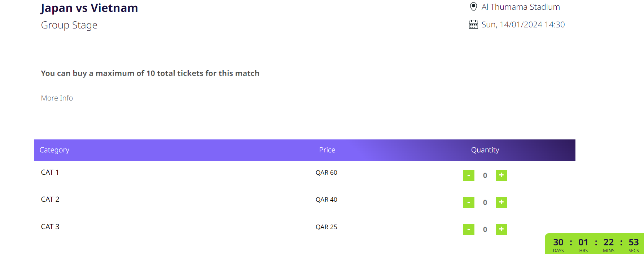Click the countdown timer widget
The image size is (644, 254).
pyautogui.click(x=595, y=244)
